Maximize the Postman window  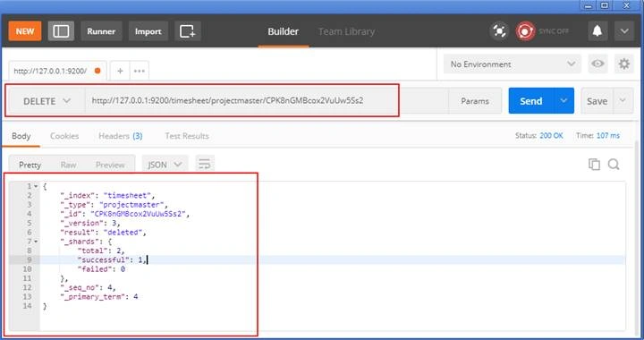(x=605, y=5)
